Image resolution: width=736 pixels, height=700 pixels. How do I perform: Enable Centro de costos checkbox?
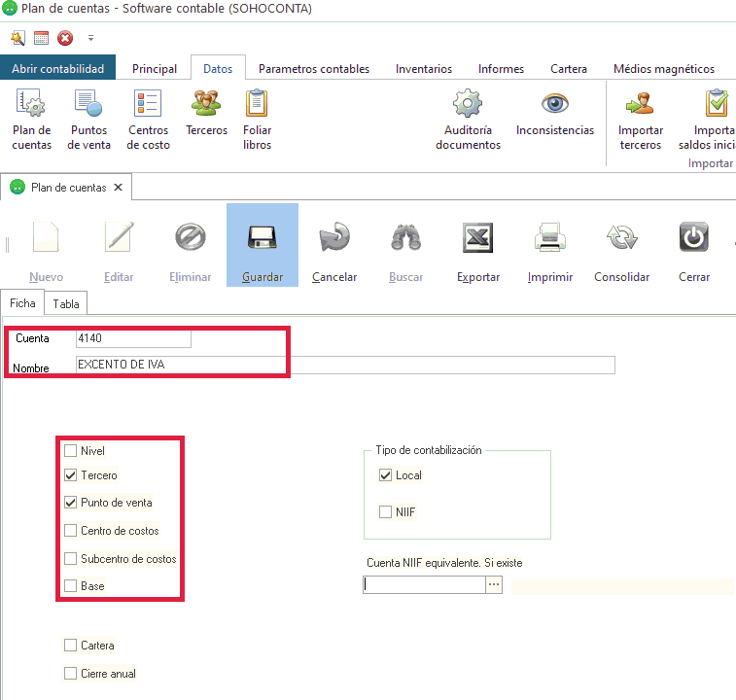pos(70,531)
